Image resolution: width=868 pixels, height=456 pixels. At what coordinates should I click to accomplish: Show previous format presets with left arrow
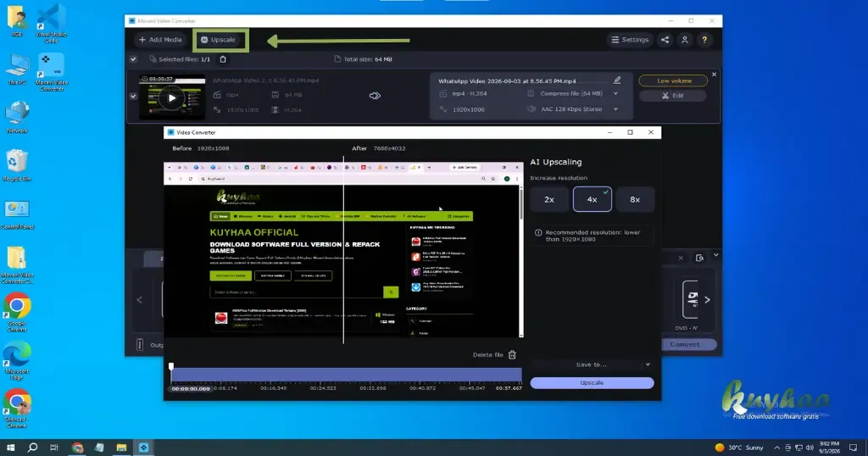[140, 299]
